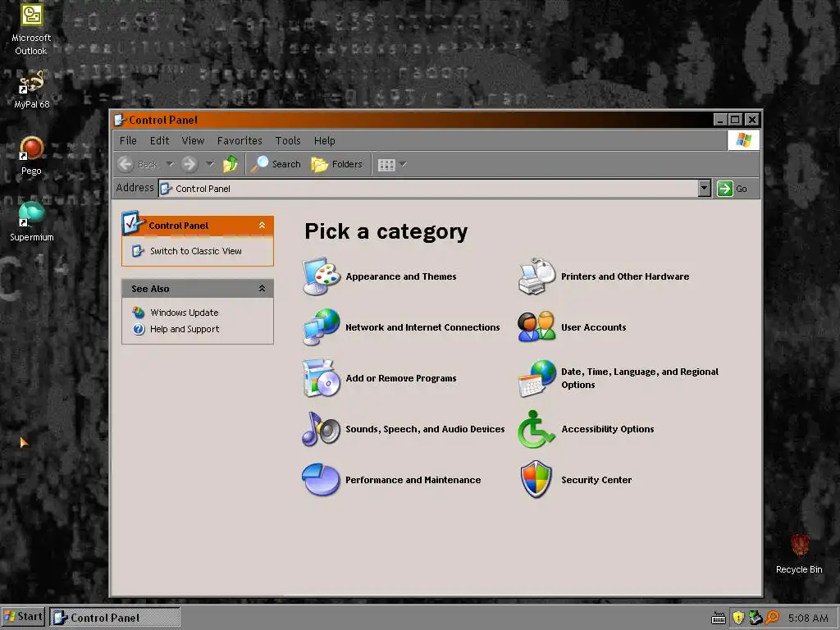Open the Favorites menu
Viewport: 840px width, 630px height.
(240, 140)
